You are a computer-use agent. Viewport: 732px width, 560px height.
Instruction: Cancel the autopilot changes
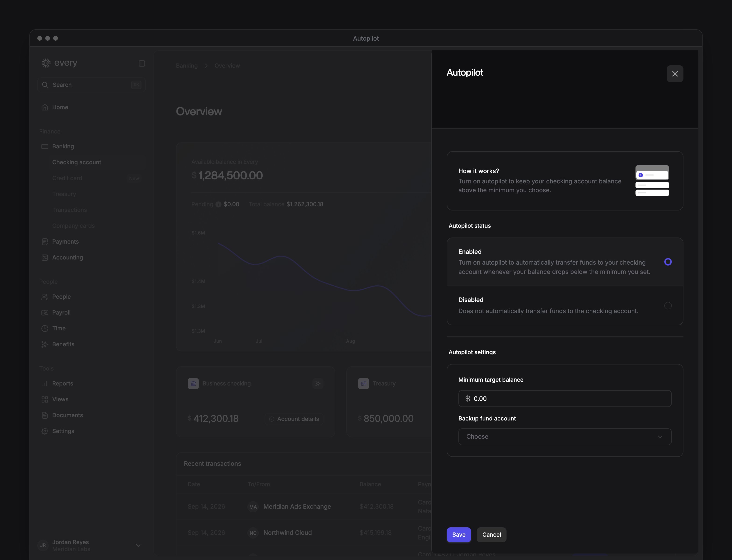(x=491, y=534)
